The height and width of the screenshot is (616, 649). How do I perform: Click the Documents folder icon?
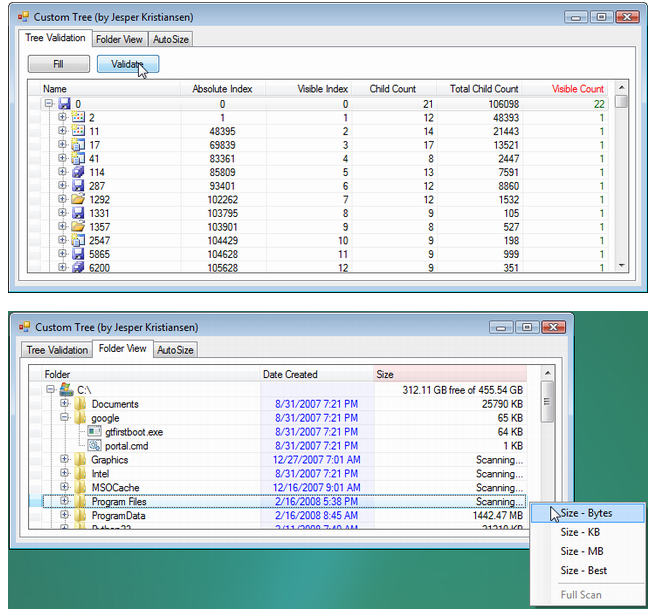(x=79, y=404)
